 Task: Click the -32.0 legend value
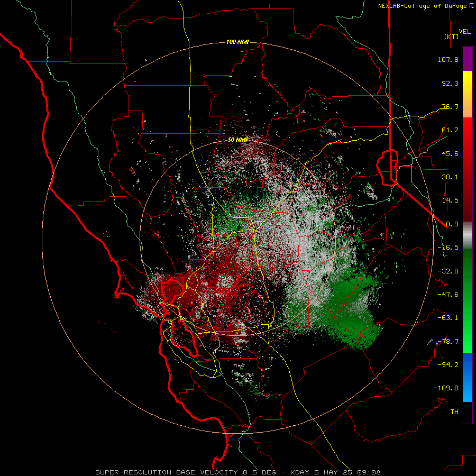(448, 271)
